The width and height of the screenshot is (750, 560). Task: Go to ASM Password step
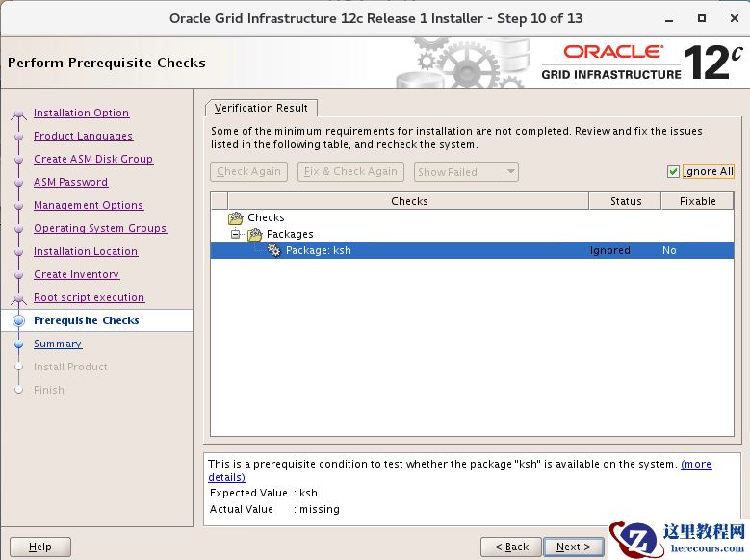pos(71,182)
